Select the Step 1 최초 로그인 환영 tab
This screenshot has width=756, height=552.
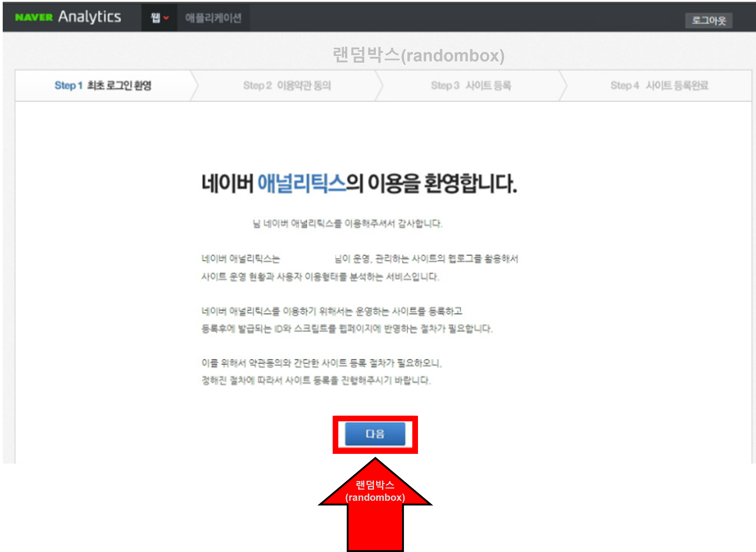(103, 86)
